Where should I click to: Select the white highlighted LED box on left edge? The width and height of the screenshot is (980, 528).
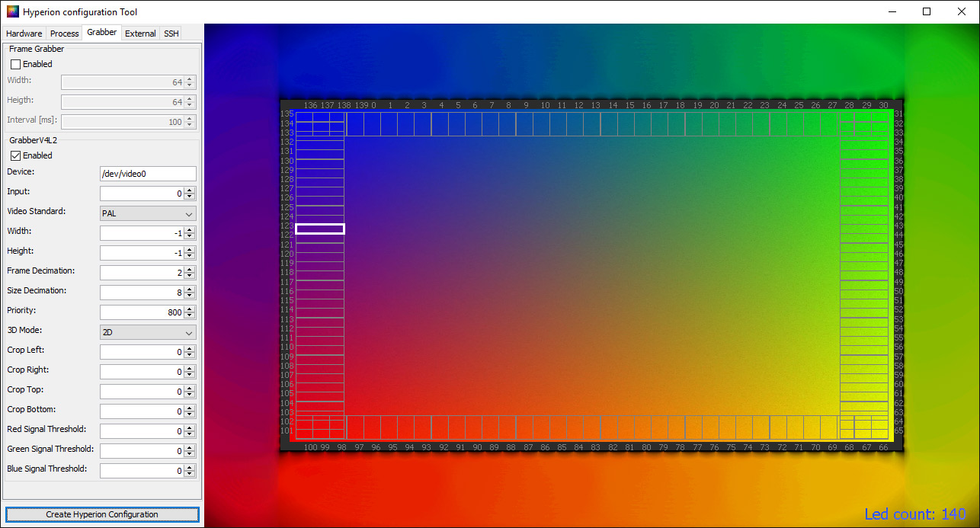320,229
